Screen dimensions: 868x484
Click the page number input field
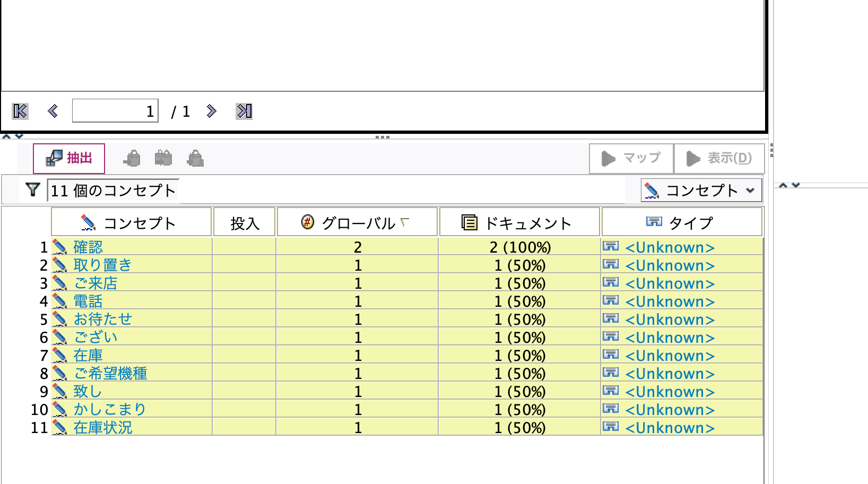[115, 111]
